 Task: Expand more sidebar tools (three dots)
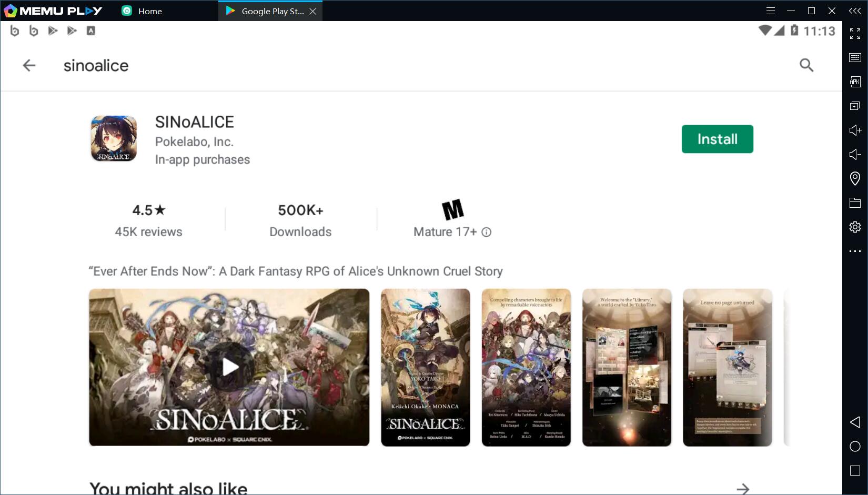pyautogui.click(x=855, y=251)
